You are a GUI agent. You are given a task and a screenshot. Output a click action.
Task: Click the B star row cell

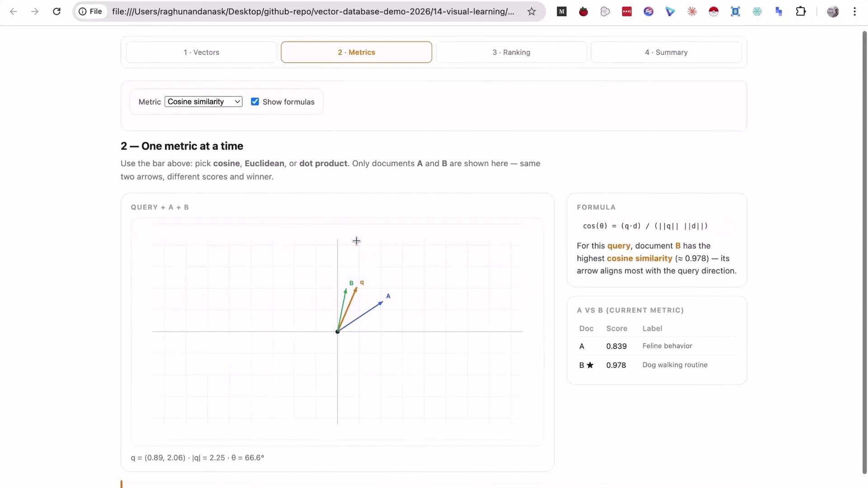(586, 365)
